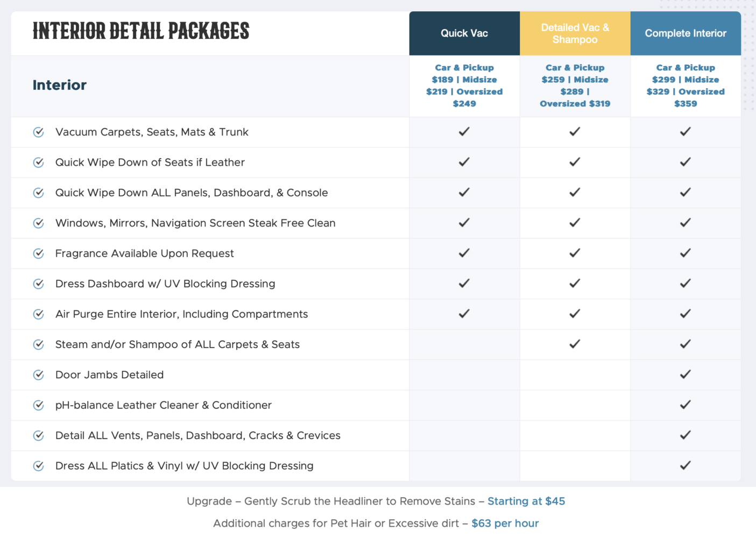Viewport: 756px width, 538px height.
Task: Click the check icon beside Vacuum Carpets row
Action: click(39, 132)
